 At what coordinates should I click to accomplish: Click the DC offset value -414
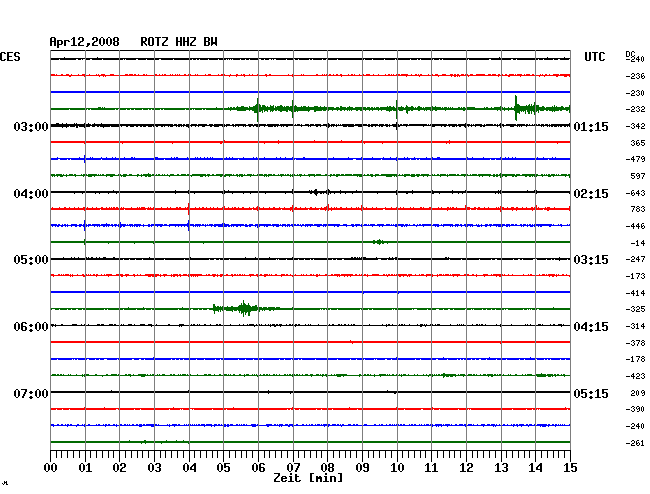(x=635, y=293)
